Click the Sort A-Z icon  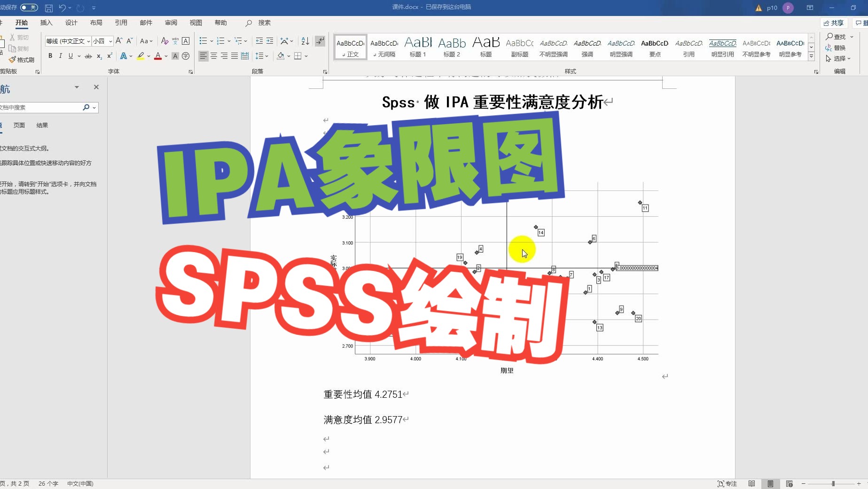pyautogui.click(x=305, y=41)
